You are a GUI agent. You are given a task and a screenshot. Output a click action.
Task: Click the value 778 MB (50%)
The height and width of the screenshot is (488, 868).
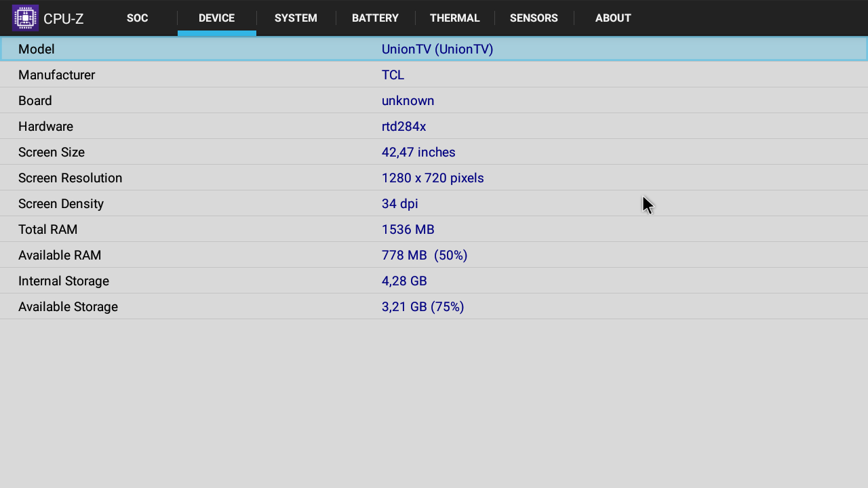tap(425, 256)
